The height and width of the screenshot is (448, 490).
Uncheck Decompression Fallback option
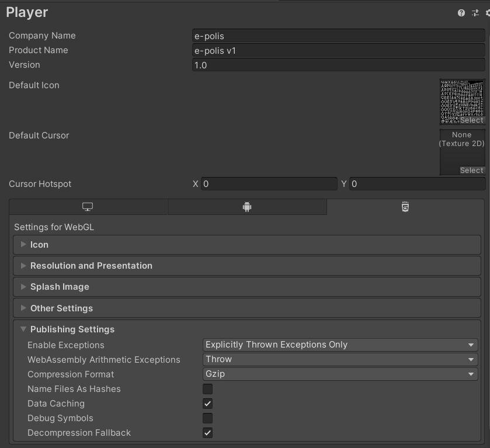[x=207, y=433]
